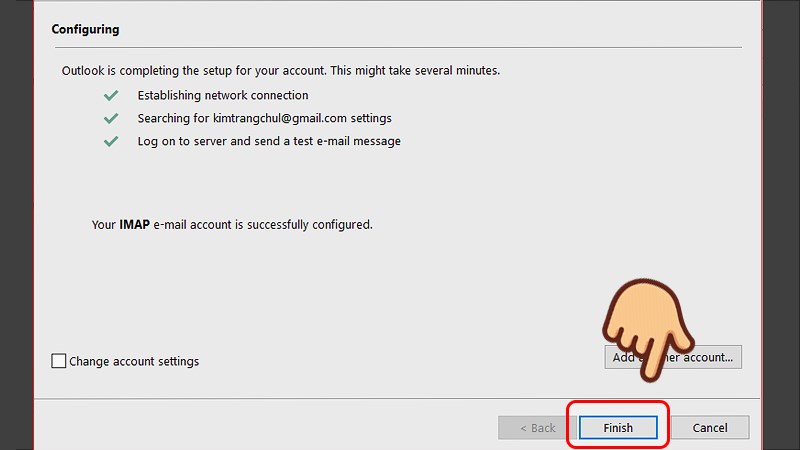The width and height of the screenshot is (800, 450).
Task: Click the 'Change account settings' label text
Action: tap(134, 361)
